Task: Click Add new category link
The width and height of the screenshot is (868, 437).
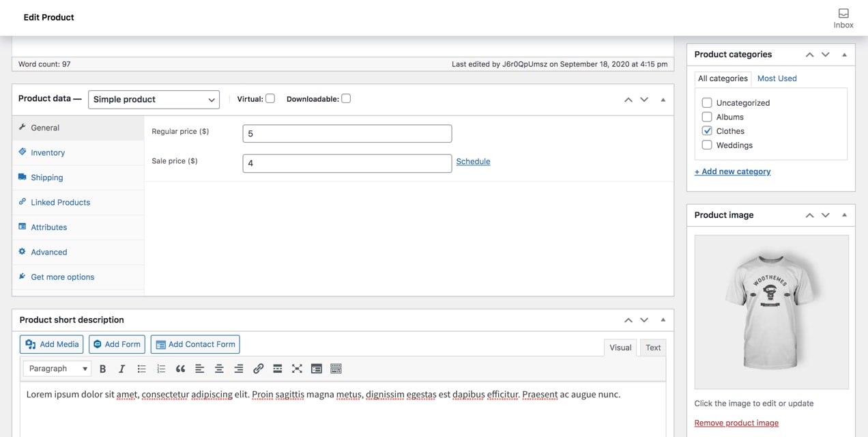Action: pyautogui.click(x=732, y=171)
